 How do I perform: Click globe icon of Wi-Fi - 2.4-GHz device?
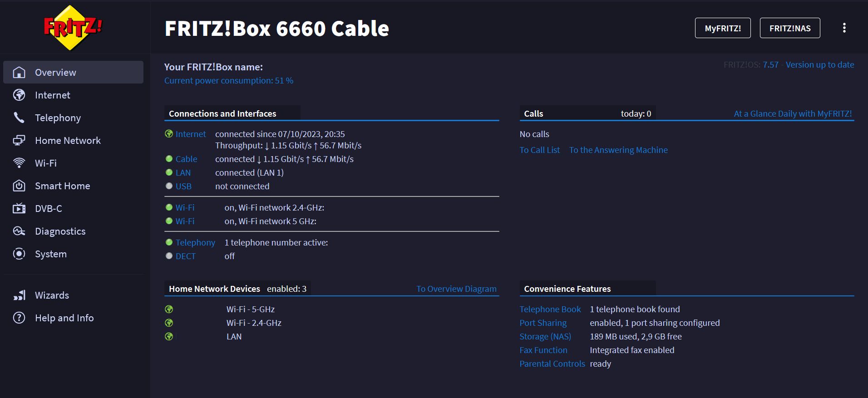(169, 323)
